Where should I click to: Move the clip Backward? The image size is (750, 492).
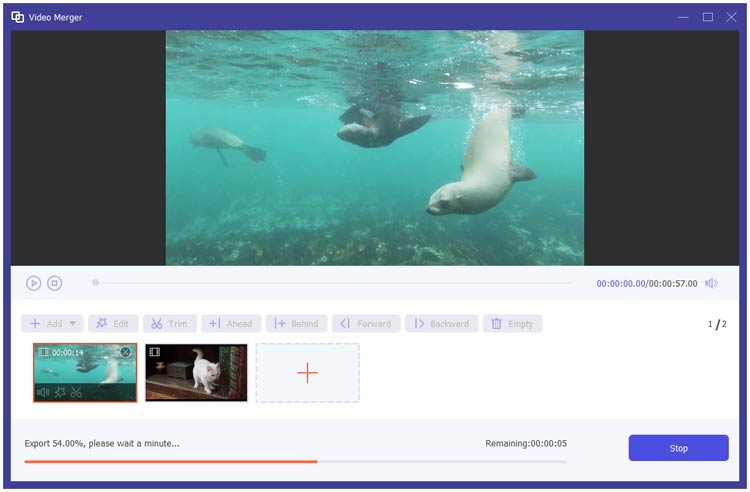coord(441,324)
